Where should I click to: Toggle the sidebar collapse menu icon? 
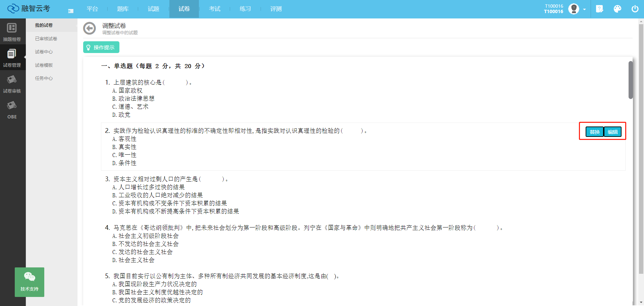(71, 11)
